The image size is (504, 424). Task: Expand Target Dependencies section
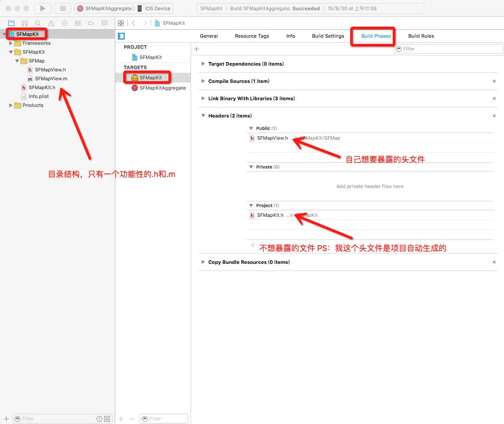(x=203, y=64)
